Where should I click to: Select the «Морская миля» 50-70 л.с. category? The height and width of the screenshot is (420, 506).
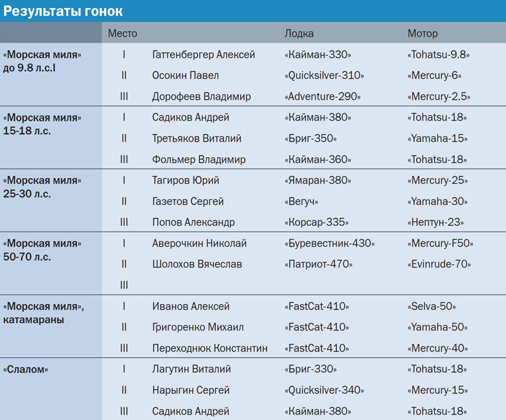click(42, 250)
